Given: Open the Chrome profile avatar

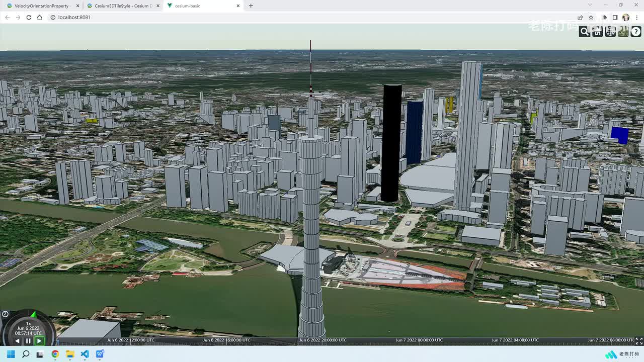Looking at the screenshot, I should coord(626,17).
